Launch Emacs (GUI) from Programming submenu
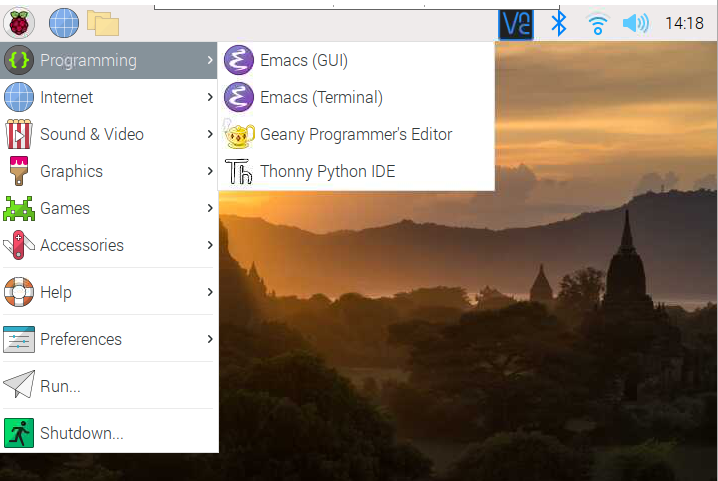718x481 pixels. (356, 60)
